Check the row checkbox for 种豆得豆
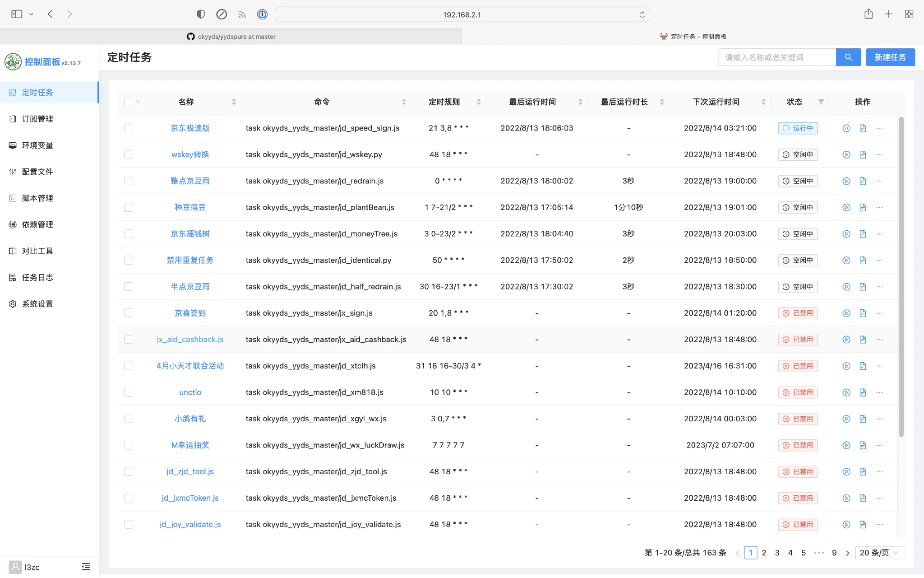This screenshot has height=578, width=924. click(129, 207)
